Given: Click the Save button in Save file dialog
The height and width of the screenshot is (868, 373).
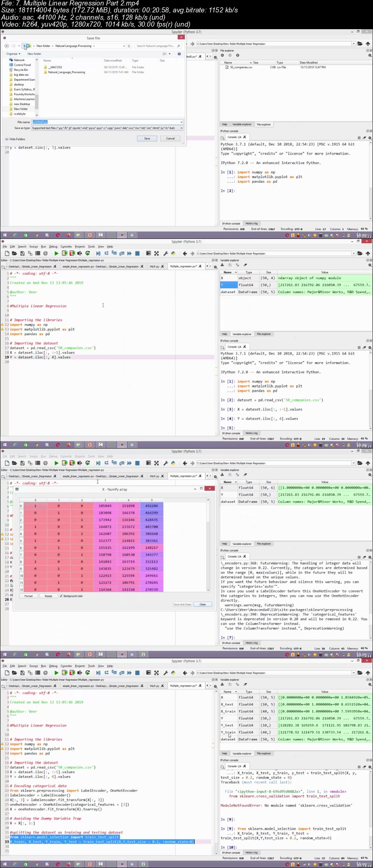Looking at the screenshot, I should coord(147,139).
